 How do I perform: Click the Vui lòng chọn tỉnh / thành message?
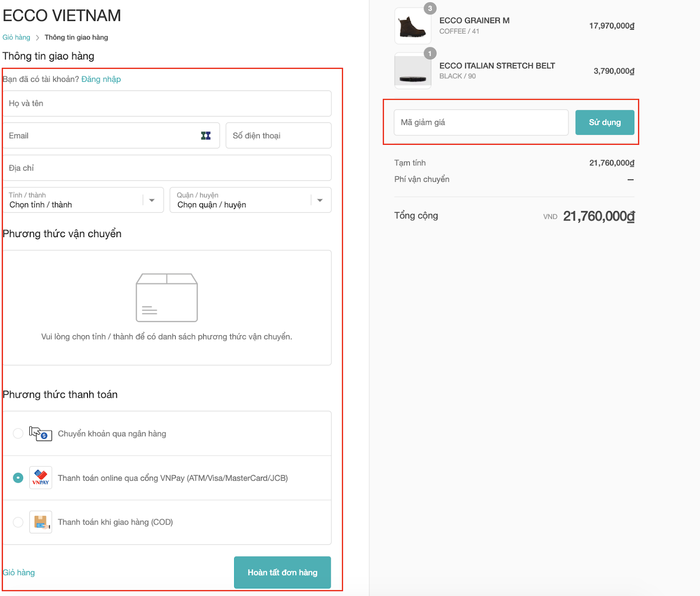click(x=167, y=337)
